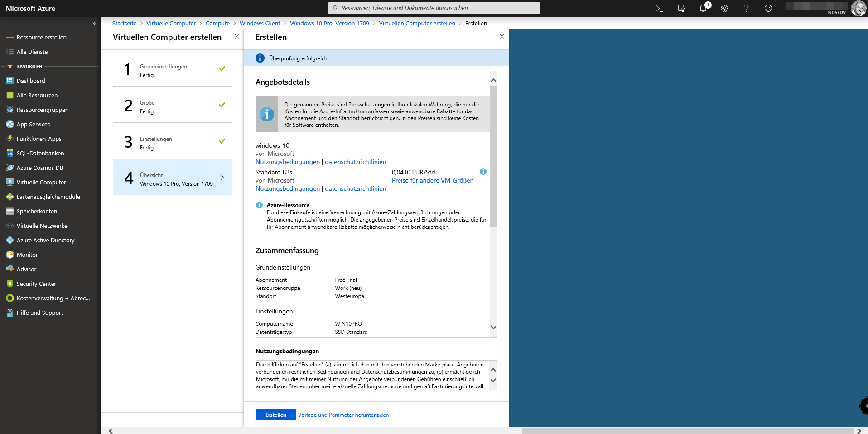868x434 pixels.
Task: Click the price info icon next to EUR/Std.
Action: [483, 172]
